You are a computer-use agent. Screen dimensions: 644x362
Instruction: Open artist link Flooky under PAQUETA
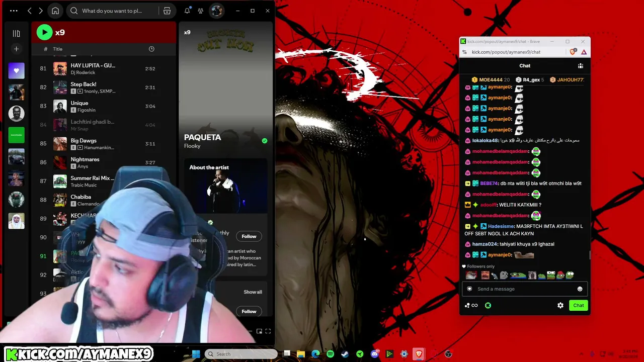[192, 146]
